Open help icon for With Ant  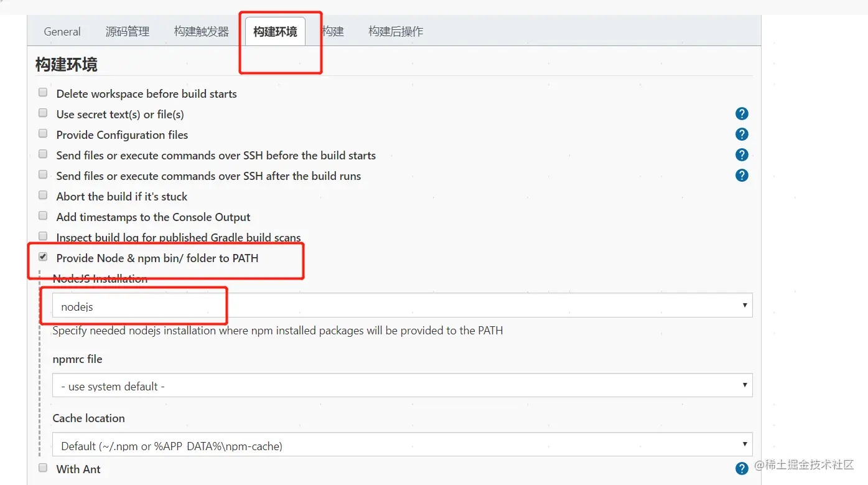click(x=741, y=469)
